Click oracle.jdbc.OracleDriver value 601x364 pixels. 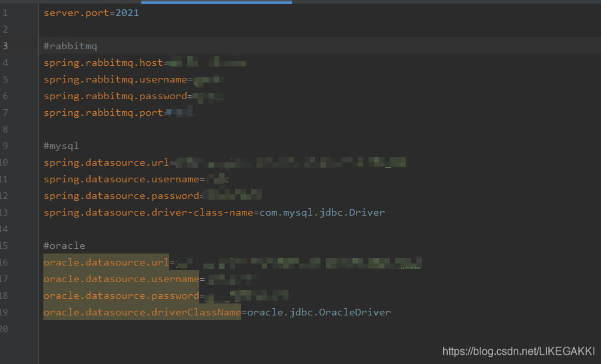pos(319,312)
